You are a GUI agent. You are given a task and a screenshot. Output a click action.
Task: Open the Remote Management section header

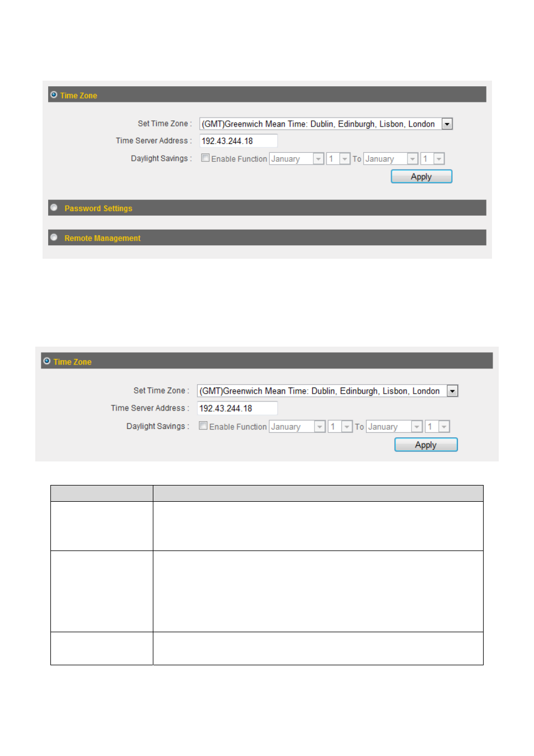pos(267,237)
